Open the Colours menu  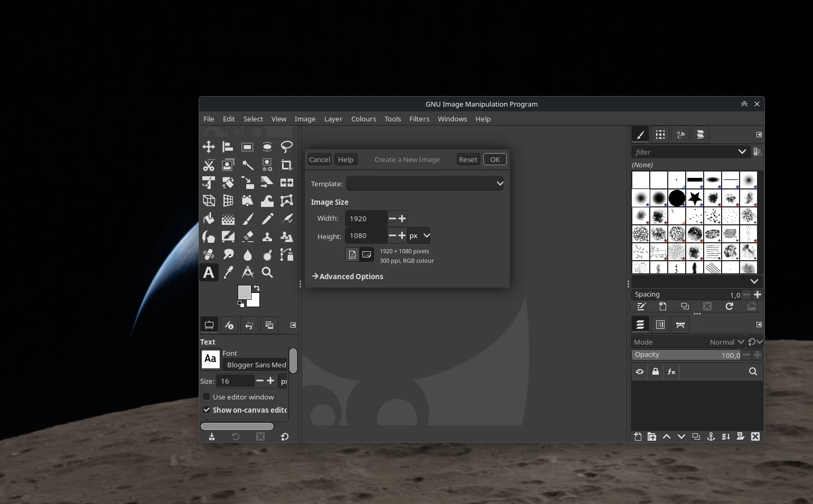[x=363, y=119]
